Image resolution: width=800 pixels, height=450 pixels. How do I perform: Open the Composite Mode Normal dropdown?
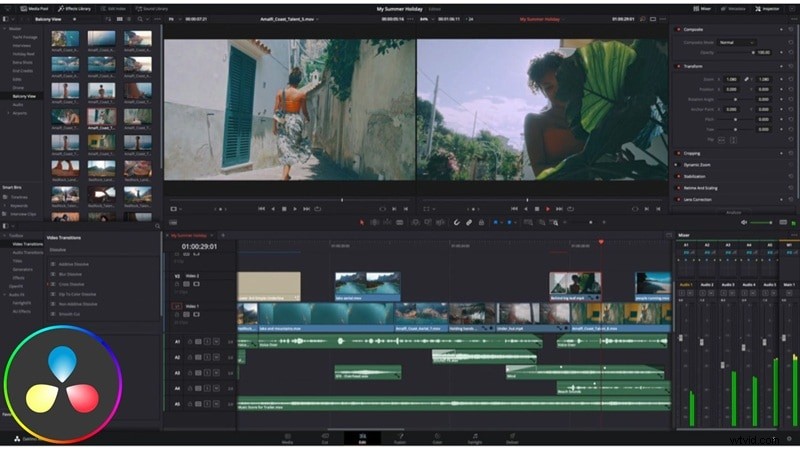coord(736,42)
